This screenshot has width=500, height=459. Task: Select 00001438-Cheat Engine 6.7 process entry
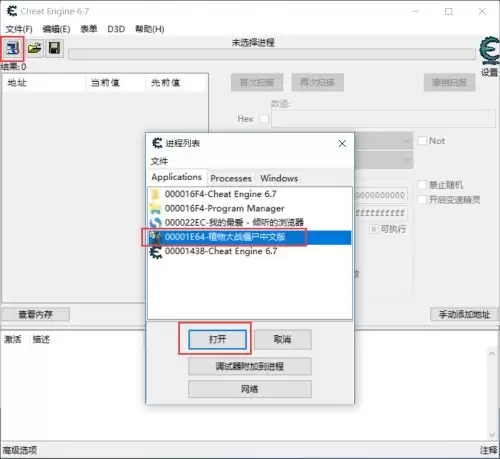pyautogui.click(x=250, y=252)
